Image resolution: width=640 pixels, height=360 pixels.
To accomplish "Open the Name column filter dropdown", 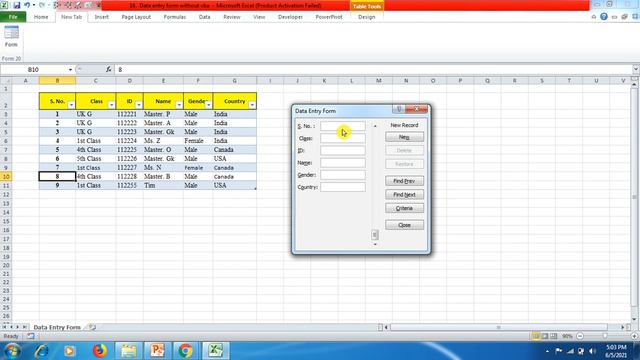I will pyautogui.click(x=179, y=105).
